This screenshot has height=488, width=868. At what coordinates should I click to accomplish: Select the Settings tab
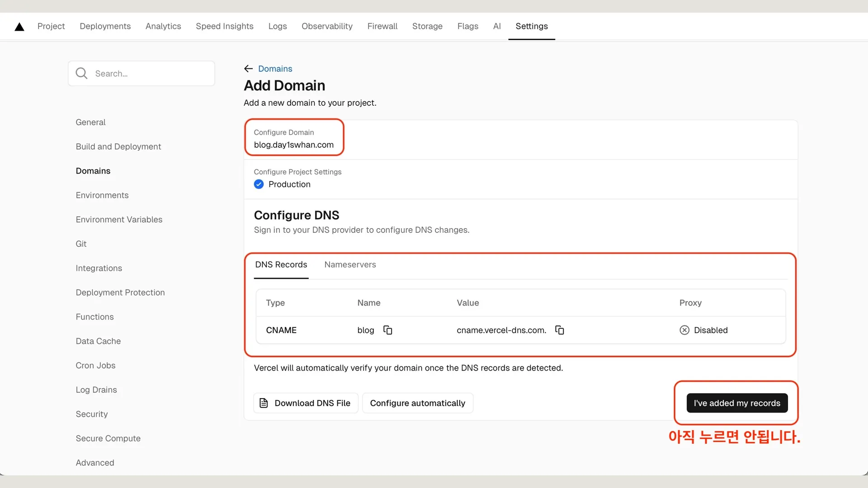click(x=532, y=26)
